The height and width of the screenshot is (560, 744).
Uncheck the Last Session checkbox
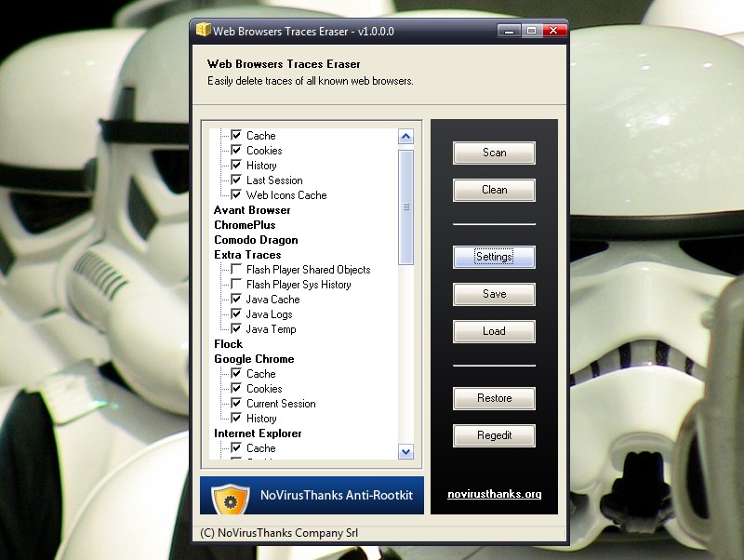[x=236, y=180]
